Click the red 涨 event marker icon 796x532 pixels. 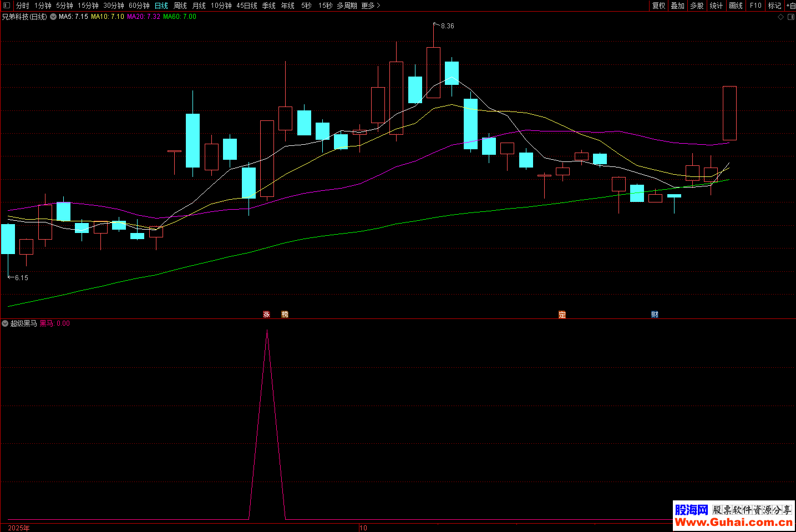[266, 315]
